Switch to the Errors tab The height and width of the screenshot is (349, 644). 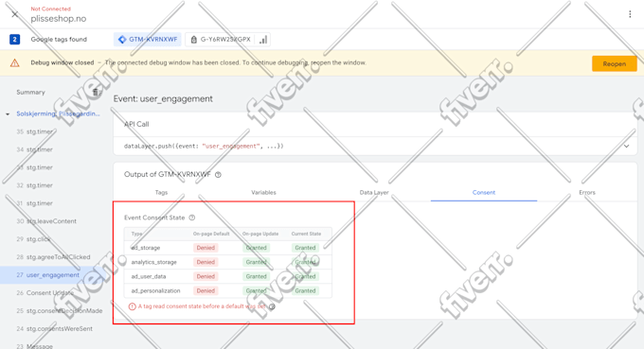[x=587, y=192]
